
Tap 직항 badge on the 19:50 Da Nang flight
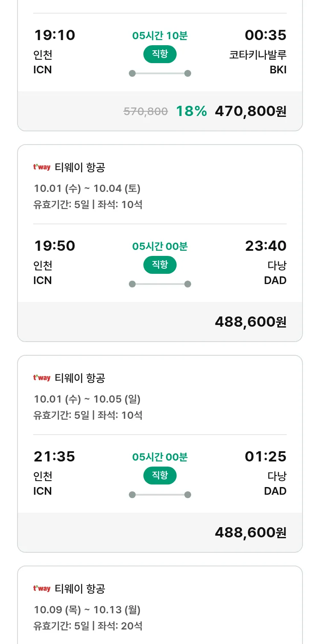(x=160, y=265)
